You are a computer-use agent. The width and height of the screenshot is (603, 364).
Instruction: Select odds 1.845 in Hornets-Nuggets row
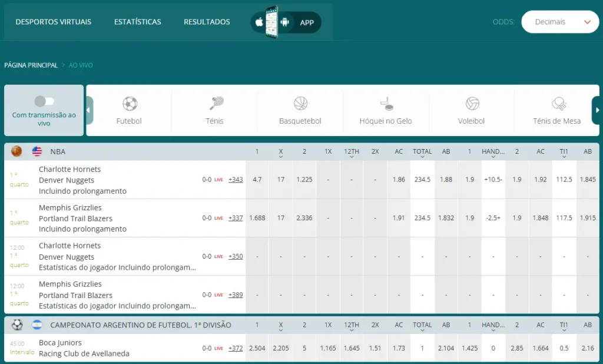[x=588, y=180]
